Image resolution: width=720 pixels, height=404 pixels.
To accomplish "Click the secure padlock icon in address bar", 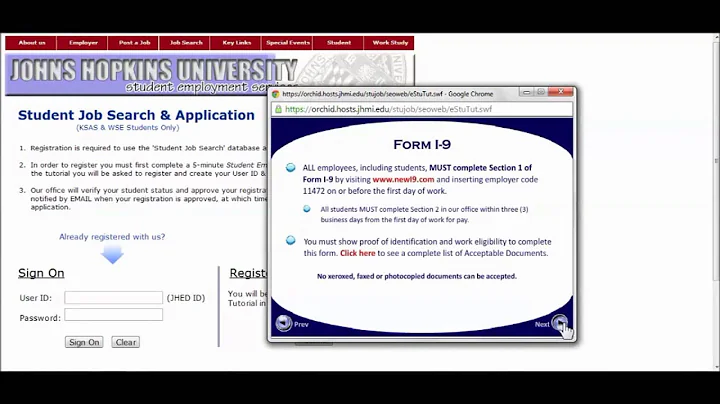I will pos(278,109).
